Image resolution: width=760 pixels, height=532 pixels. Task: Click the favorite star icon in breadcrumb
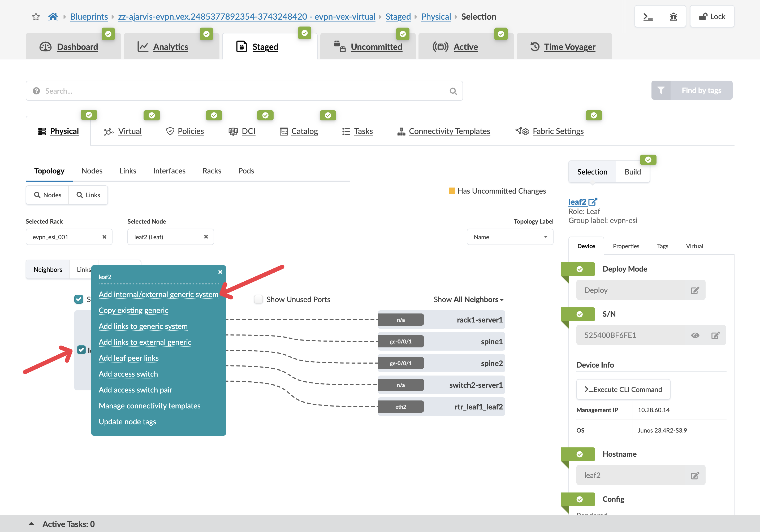coord(36,16)
